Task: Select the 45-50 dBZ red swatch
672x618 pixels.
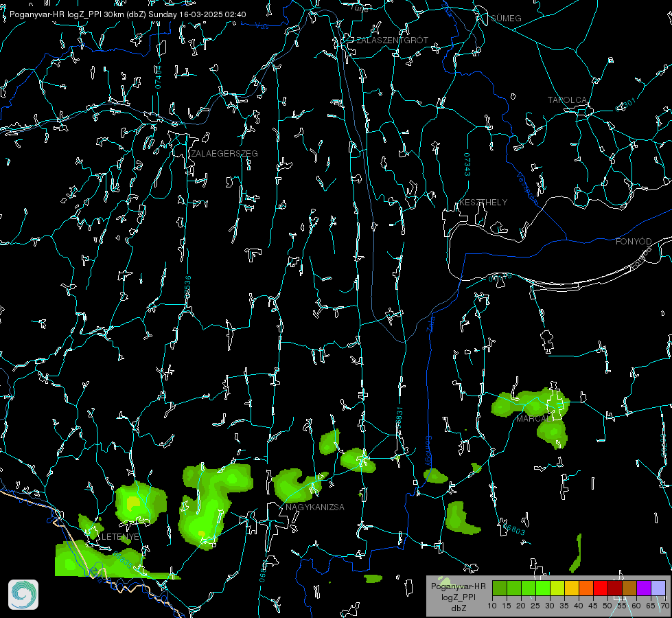Action: [601, 588]
